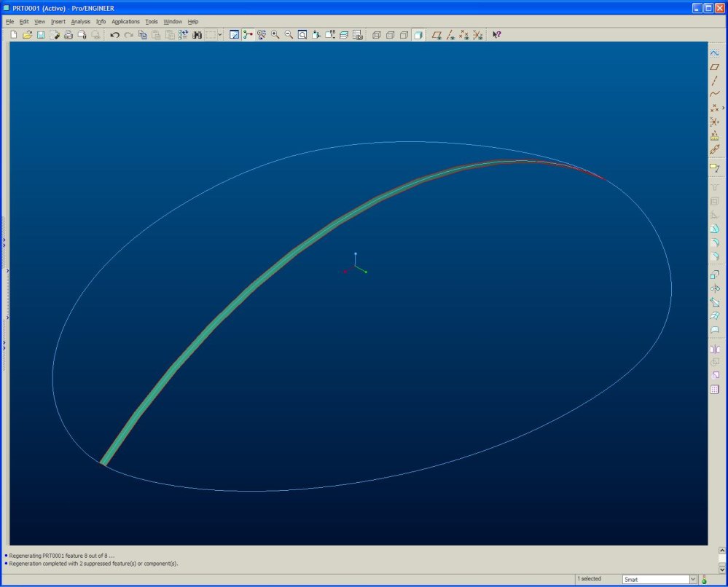Image resolution: width=728 pixels, height=587 pixels.
Task: Select the Style tool
Action: (x=715, y=330)
